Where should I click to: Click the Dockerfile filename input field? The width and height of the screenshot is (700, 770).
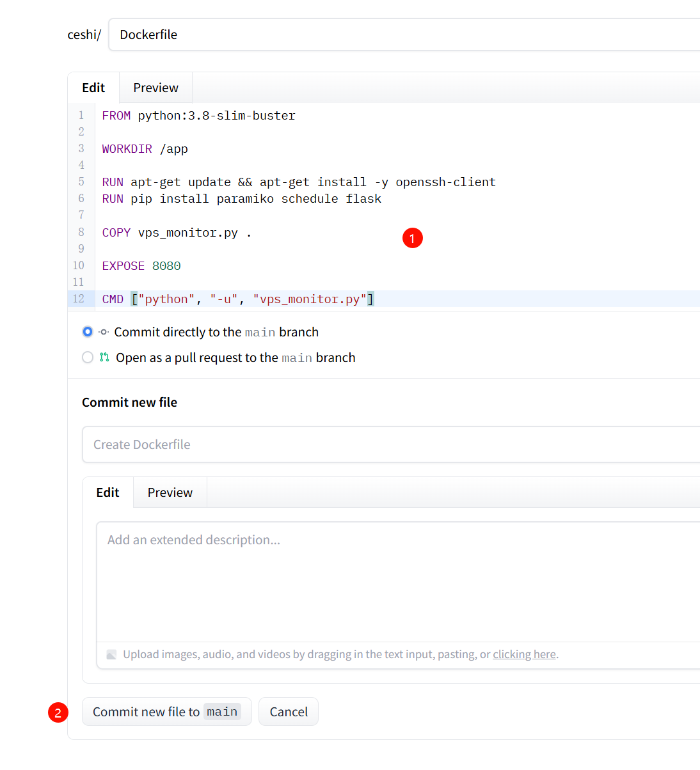pos(404,35)
